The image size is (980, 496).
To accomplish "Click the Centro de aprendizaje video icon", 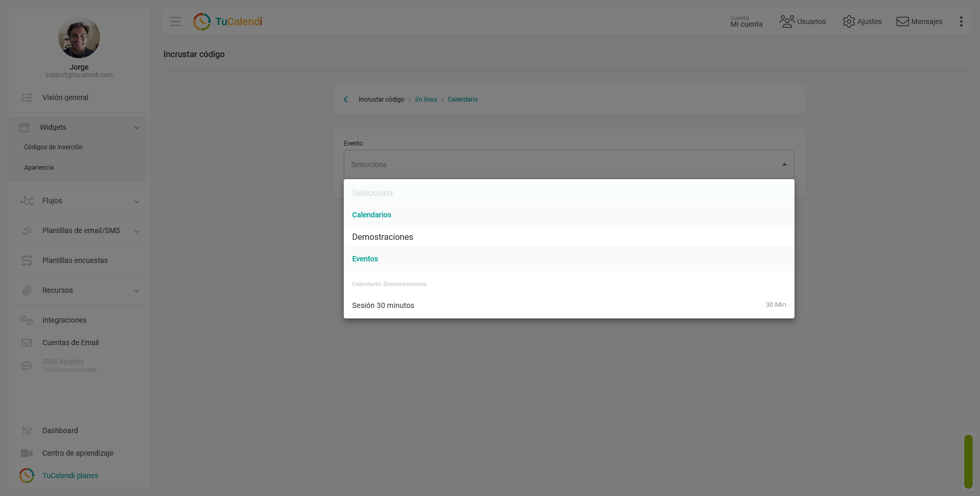I will point(27,453).
